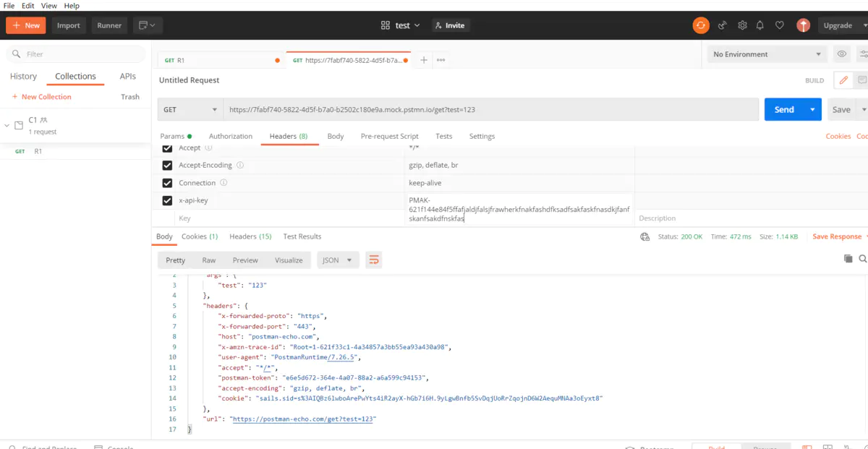Toggle line wrap icon in response
The image size is (868, 449).
[x=373, y=260]
